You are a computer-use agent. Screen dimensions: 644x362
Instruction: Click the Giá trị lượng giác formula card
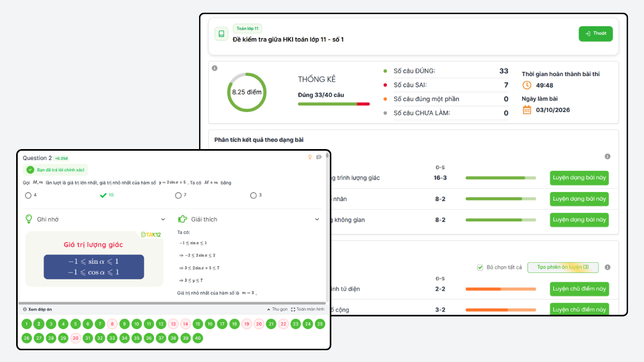[94, 259]
